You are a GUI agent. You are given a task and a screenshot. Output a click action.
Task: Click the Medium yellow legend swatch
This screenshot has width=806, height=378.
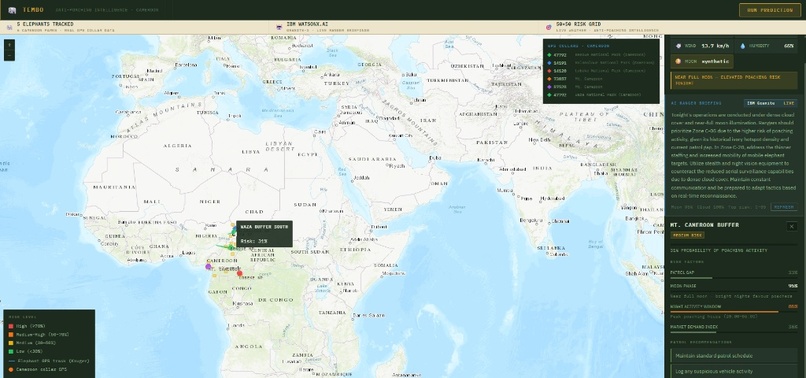click(x=11, y=344)
